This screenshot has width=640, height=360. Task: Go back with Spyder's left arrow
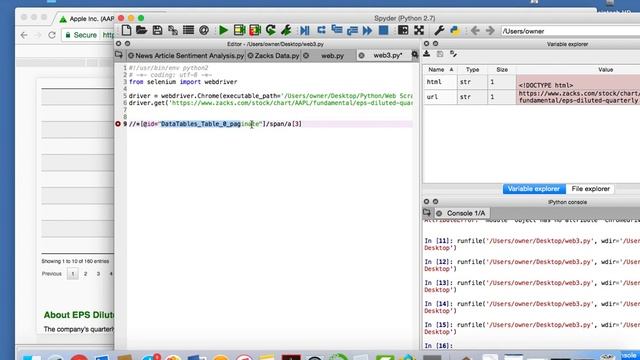point(475,31)
